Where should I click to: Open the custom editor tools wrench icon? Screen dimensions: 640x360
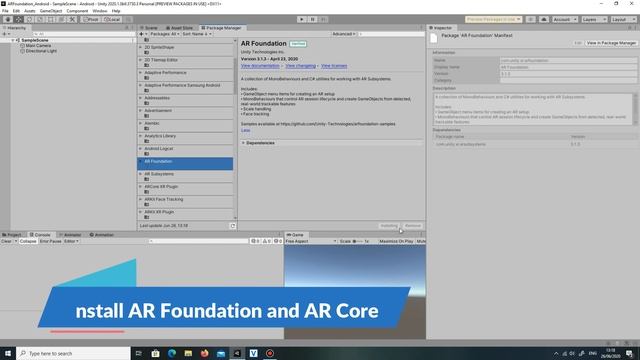(72, 19)
